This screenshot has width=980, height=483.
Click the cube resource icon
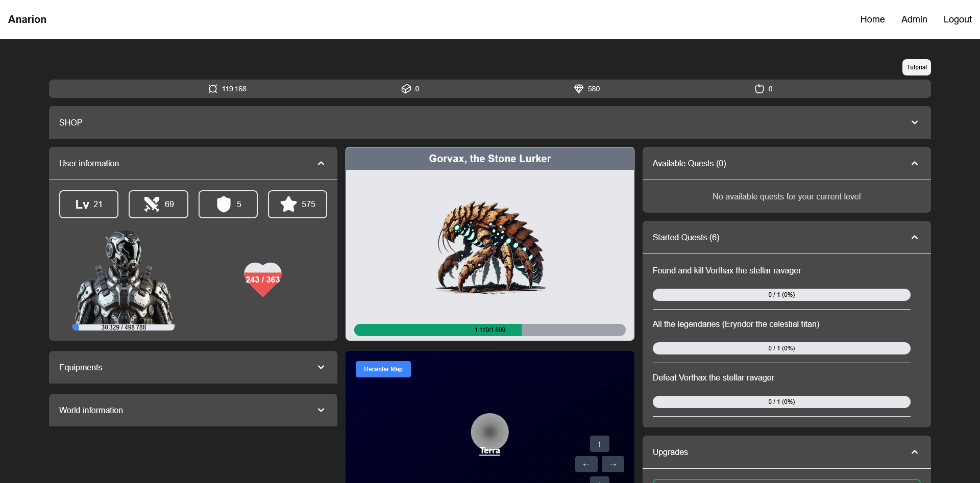click(x=406, y=89)
